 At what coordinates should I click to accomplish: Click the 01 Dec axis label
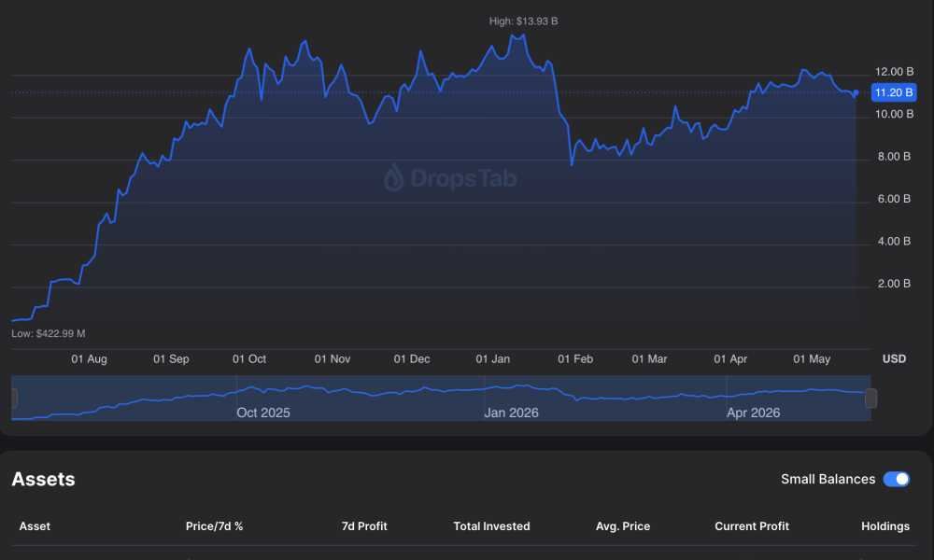412,358
